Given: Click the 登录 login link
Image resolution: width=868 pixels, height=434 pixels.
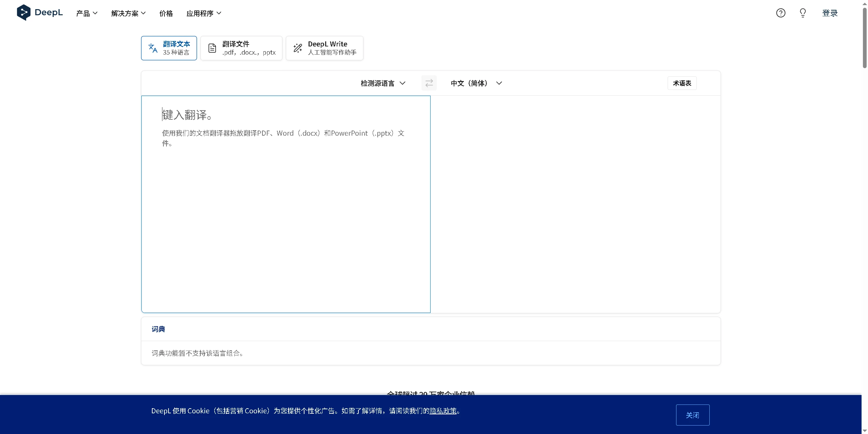Looking at the screenshot, I should [830, 13].
